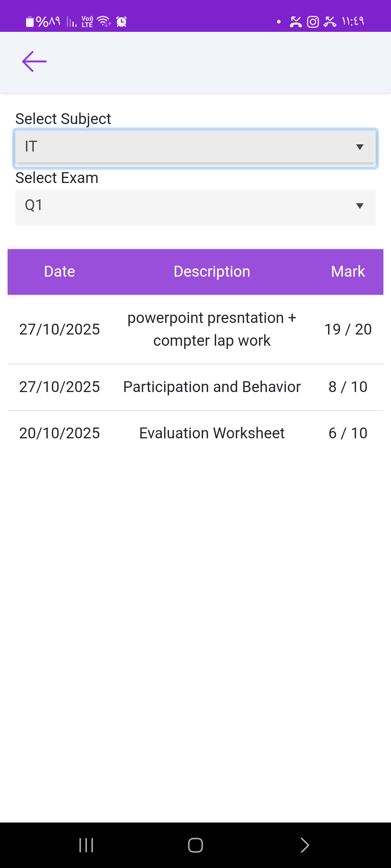The image size is (391, 868).
Task: Tap the first missed call notification icon
Action: 295,22
